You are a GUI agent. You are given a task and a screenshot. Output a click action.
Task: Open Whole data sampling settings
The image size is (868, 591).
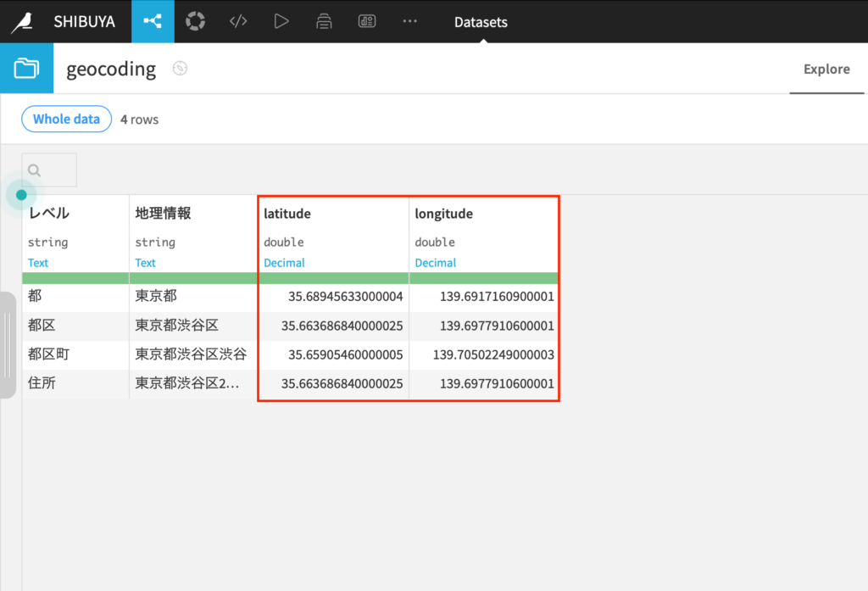(x=66, y=119)
